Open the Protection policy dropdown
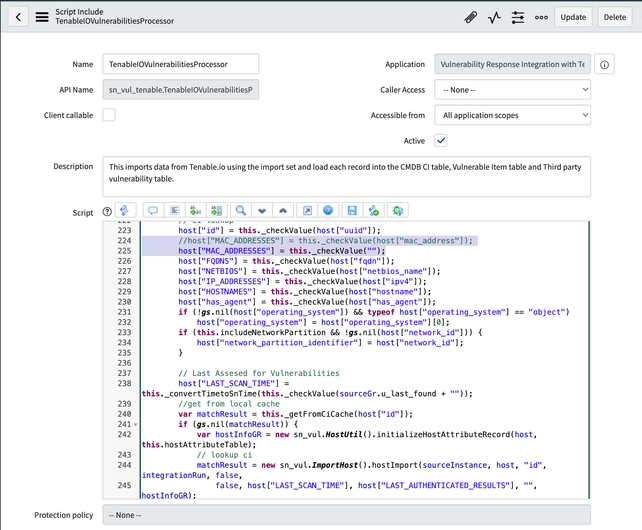The width and height of the screenshot is (642, 530). tap(346, 515)
